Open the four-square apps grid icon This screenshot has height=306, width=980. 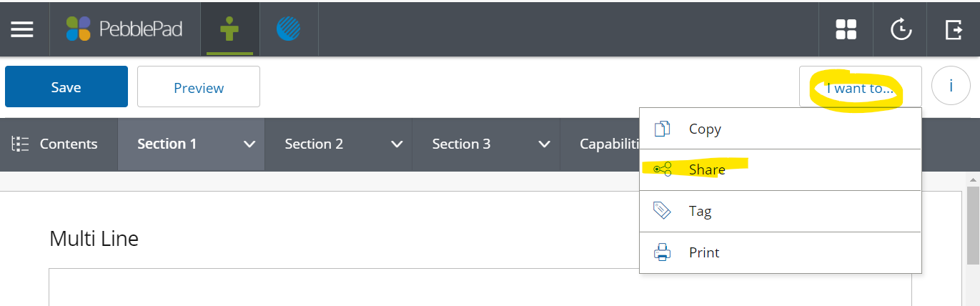pos(846,29)
